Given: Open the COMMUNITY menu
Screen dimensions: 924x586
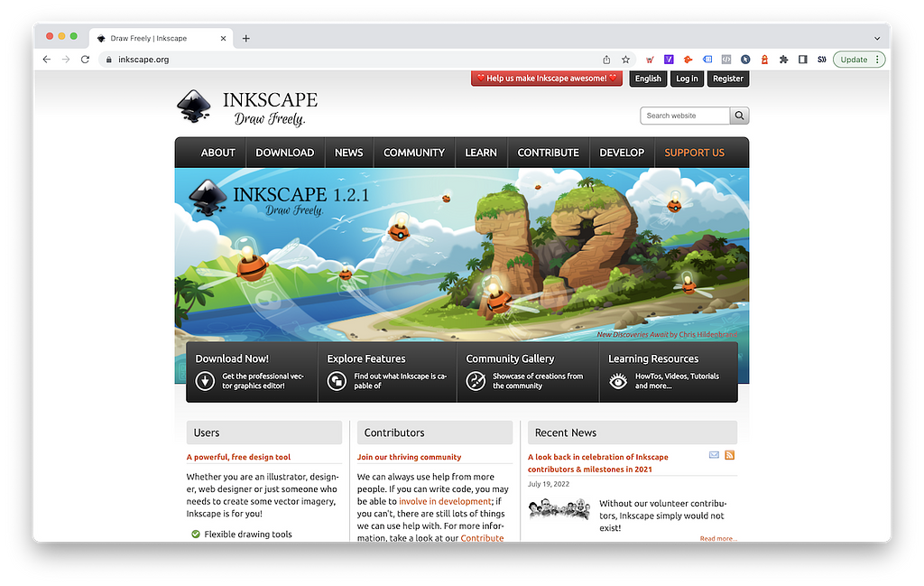Looking at the screenshot, I should (413, 153).
